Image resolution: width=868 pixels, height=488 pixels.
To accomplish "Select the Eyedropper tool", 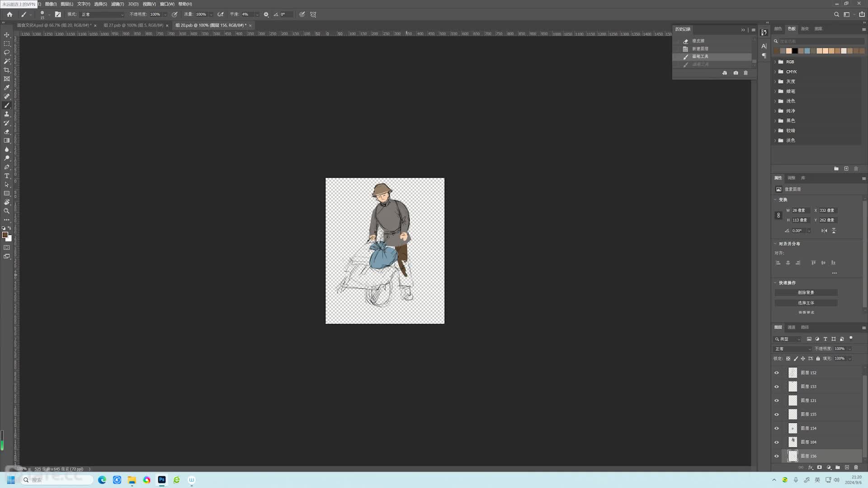I will pyautogui.click(x=7, y=88).
